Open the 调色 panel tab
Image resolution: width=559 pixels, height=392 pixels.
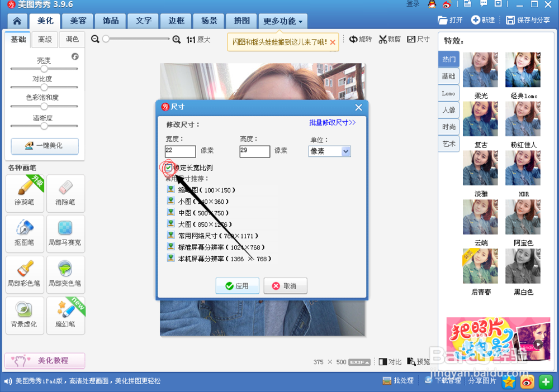[72, 40]
